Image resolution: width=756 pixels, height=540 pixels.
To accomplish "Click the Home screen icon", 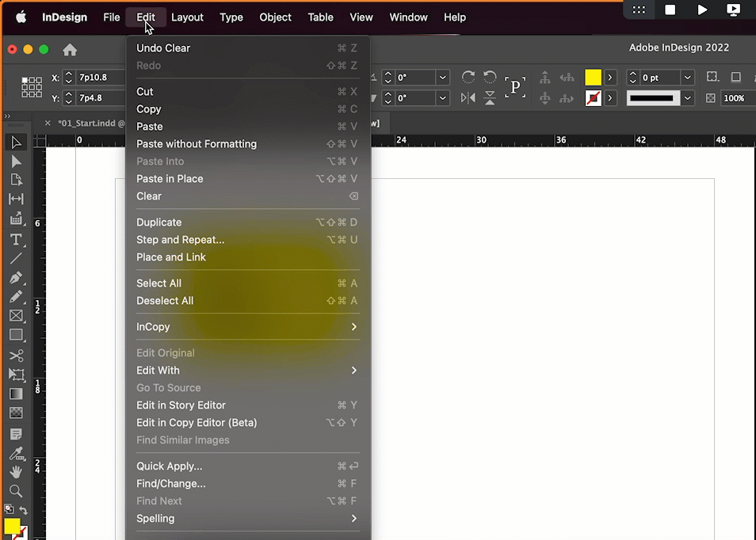I will click(70, 50).
